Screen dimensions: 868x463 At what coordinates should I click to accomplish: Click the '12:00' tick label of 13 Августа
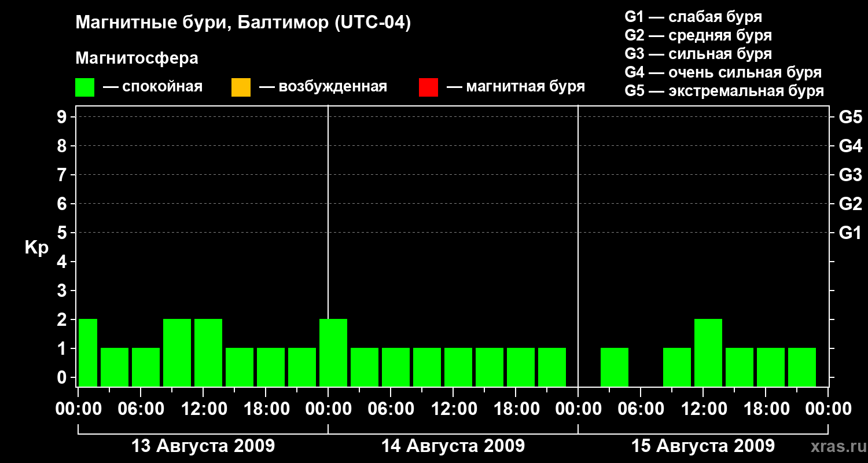tap(203, 409)
